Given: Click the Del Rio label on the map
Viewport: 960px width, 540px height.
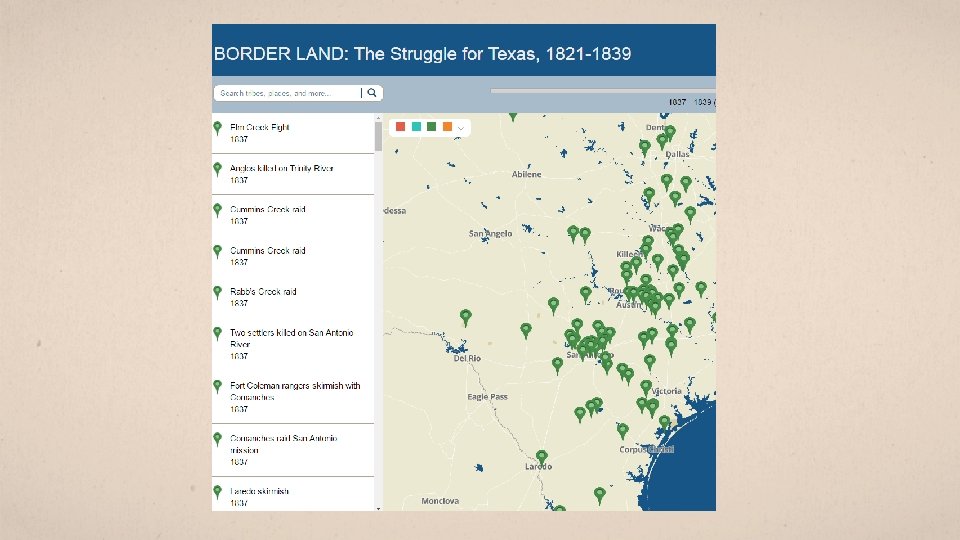Looking at the screenshot, I should pos(467,358).
